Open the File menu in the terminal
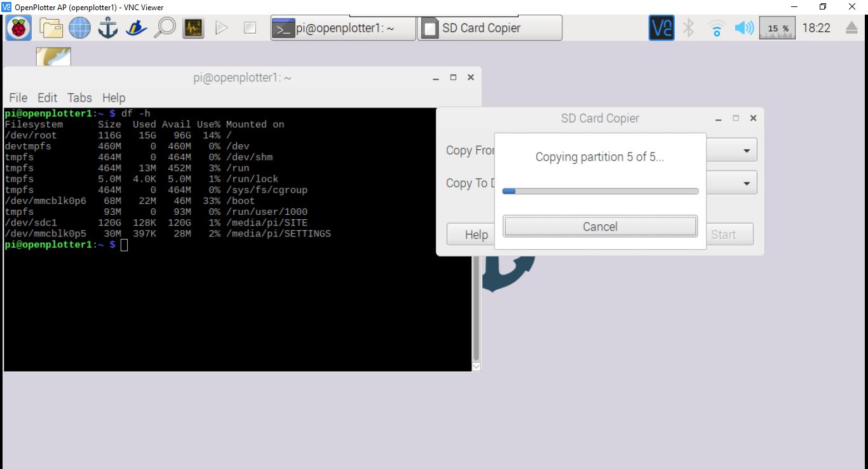 coord(18,98)
